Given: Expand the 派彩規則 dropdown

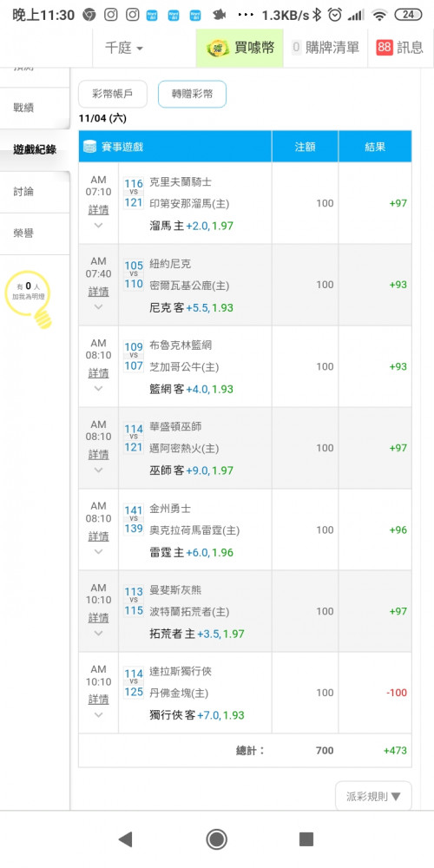Looking at the screenshot, I should point(373,797).
